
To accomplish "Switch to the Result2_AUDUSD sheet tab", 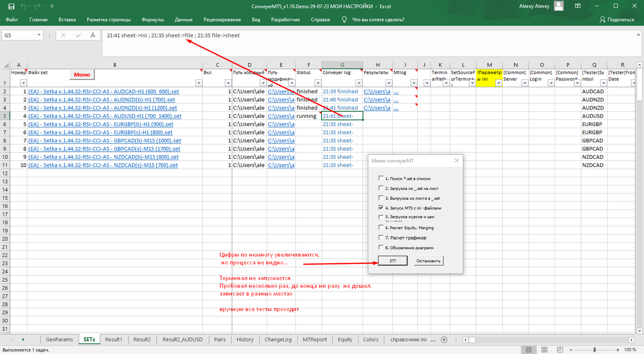I will pyautogui.click(x=183, y=340).
